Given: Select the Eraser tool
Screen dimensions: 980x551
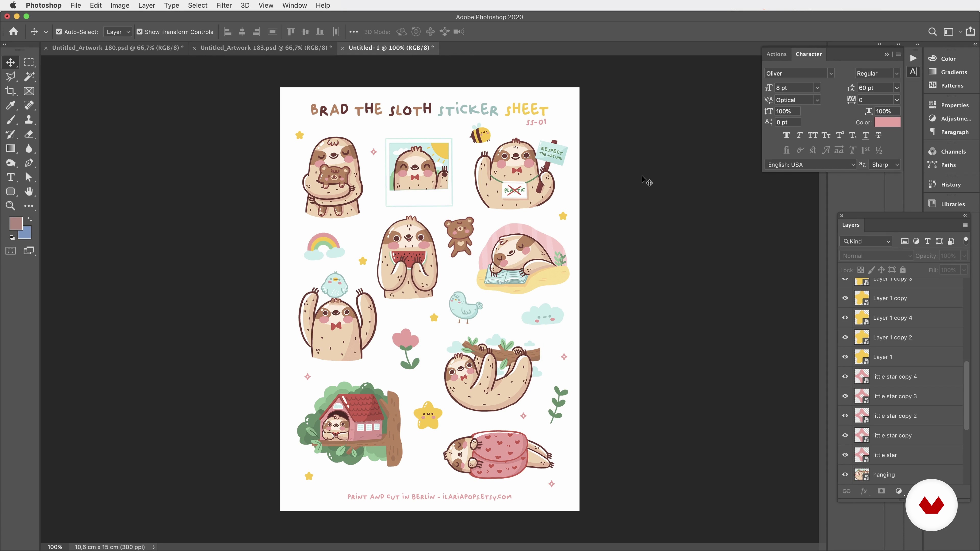Looking at the screenshot, I should (29, 134).
